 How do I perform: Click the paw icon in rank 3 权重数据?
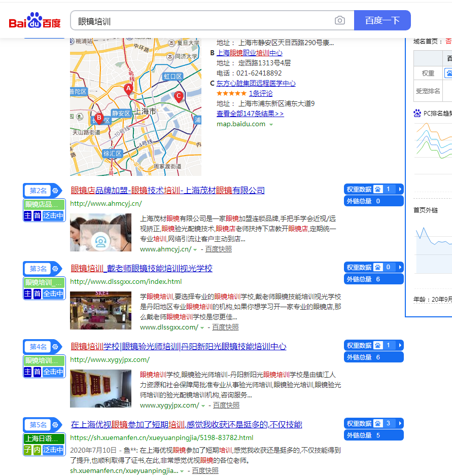(x=378, y=267)
